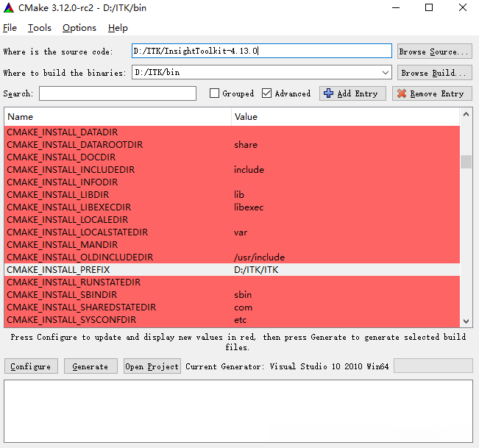This screenshot has width=479, height=448.
Task: Click the value 'share'
Action: [x=246, y=144]
